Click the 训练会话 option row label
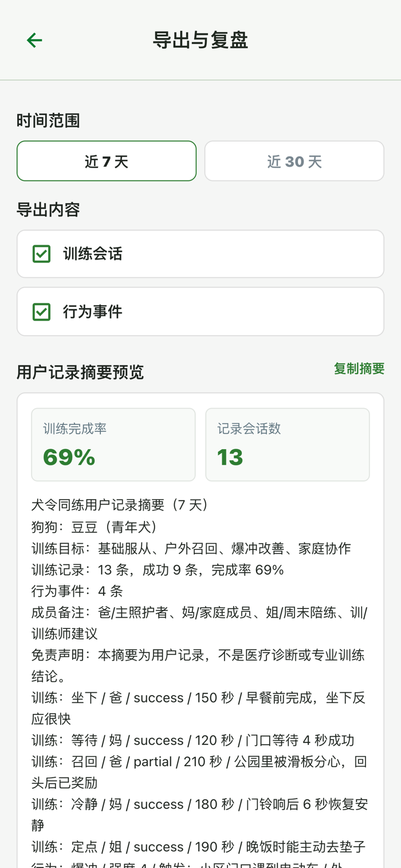Screen dimensions: 401x868 [x=93, y=254]
